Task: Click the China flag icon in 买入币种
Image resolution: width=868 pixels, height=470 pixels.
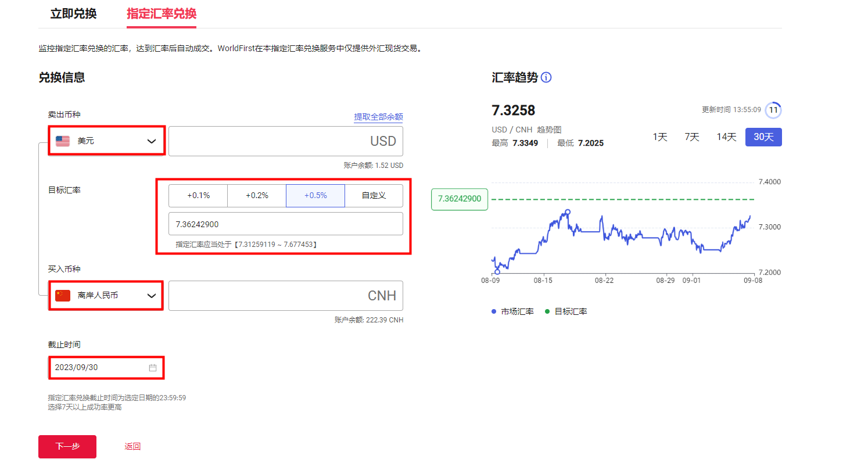Action: (63, 296)
